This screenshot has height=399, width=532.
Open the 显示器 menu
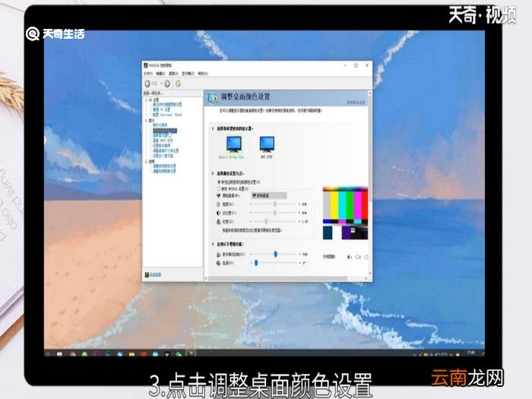pyautogui.click(x=188, y=74)
